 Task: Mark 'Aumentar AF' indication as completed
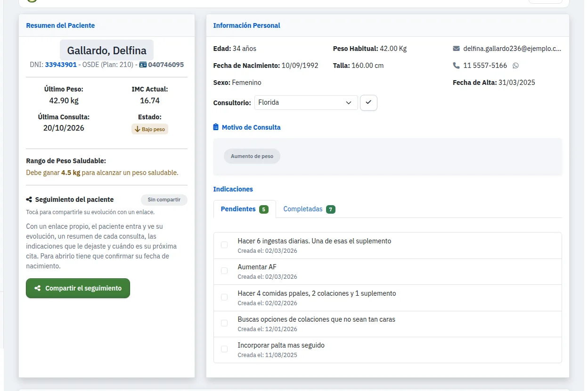[x=224, y=271]
